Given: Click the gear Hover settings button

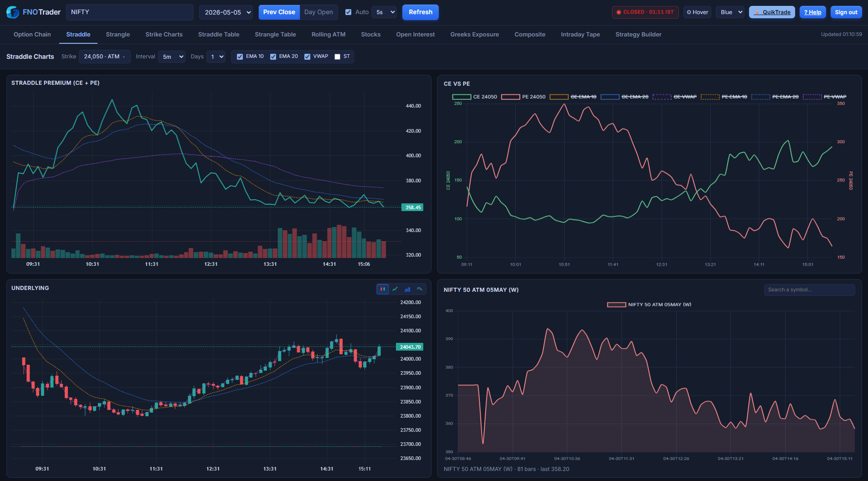Looking at the screenshot, I should (698, 12).
